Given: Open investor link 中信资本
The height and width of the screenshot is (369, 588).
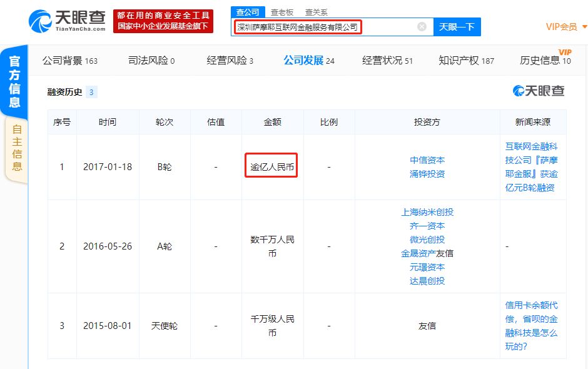Looking at the screenshot, I should tap(427, 160).
